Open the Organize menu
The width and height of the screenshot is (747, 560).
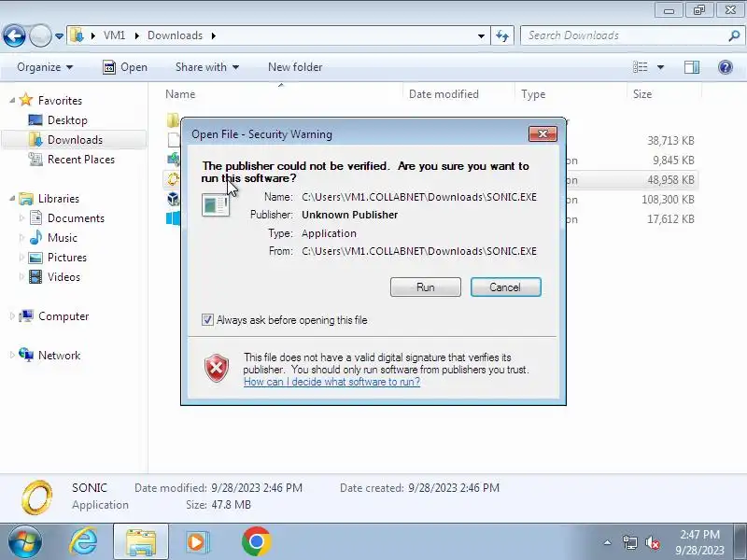click(45, 67)
